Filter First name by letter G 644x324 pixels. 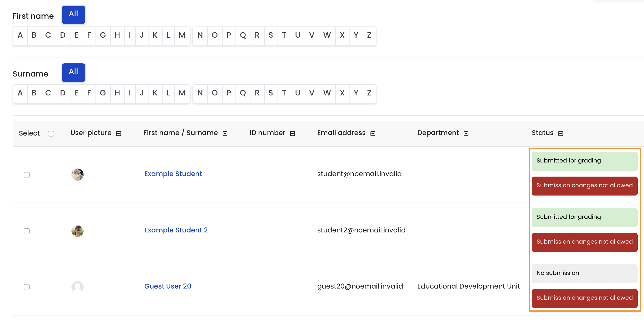(x=103, y=36)
